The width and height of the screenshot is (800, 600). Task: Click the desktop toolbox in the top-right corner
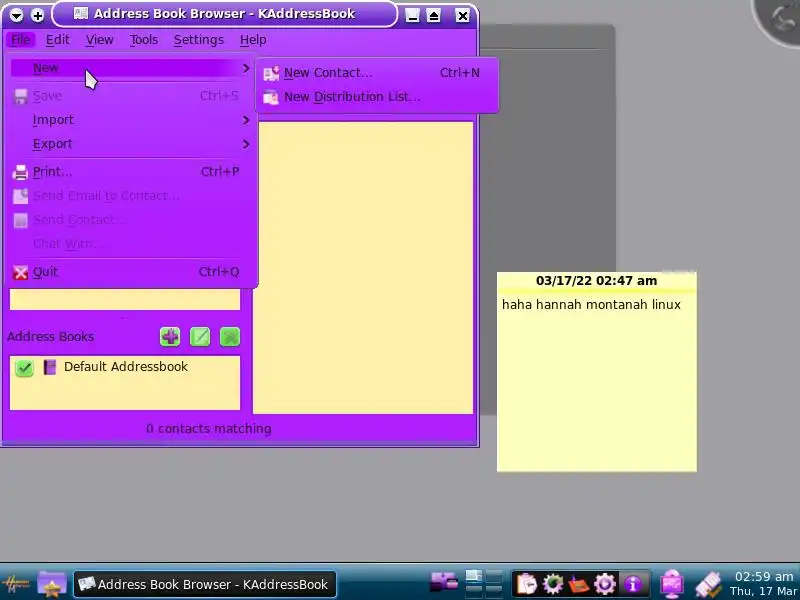779,19
